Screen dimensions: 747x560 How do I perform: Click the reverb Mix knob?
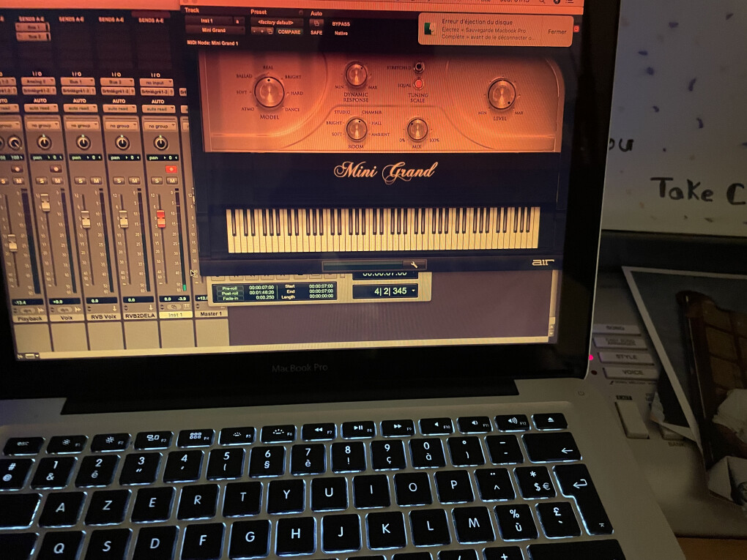417,129
